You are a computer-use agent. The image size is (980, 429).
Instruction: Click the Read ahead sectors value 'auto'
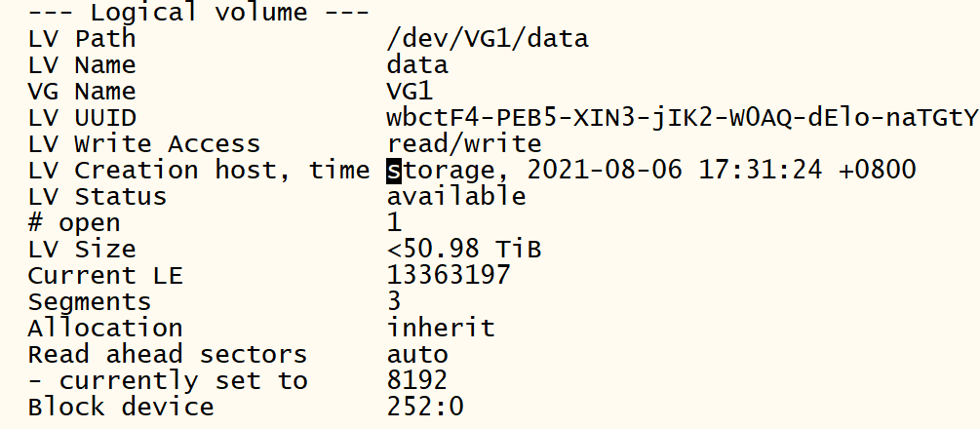click(x=417, y=355)
